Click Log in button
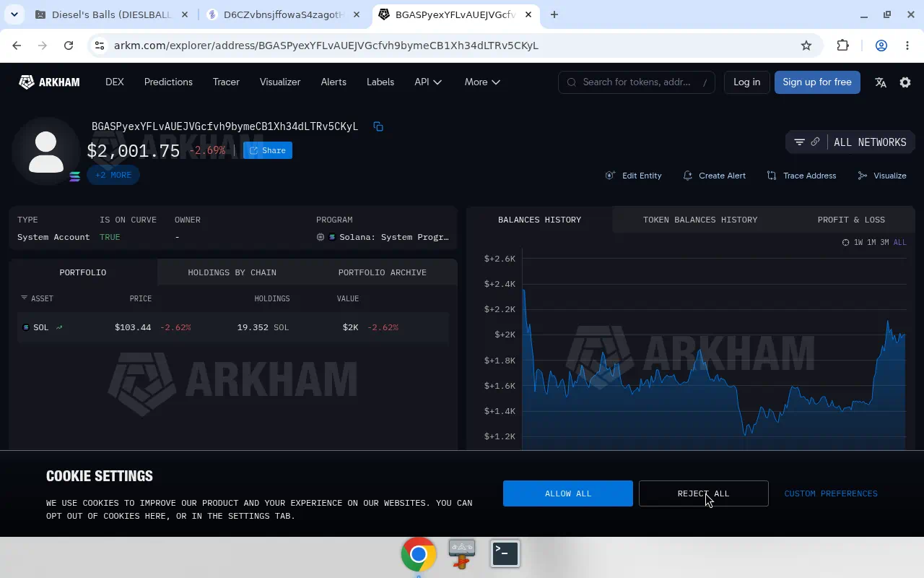Viewport: 924px width, 578px height. pyautogui.click(x=746, y=82)
